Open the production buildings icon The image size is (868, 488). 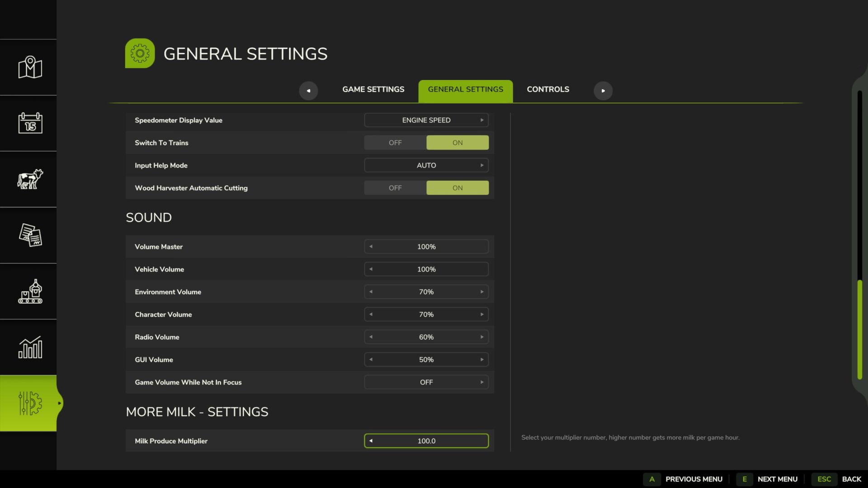[x=29, y=291]
